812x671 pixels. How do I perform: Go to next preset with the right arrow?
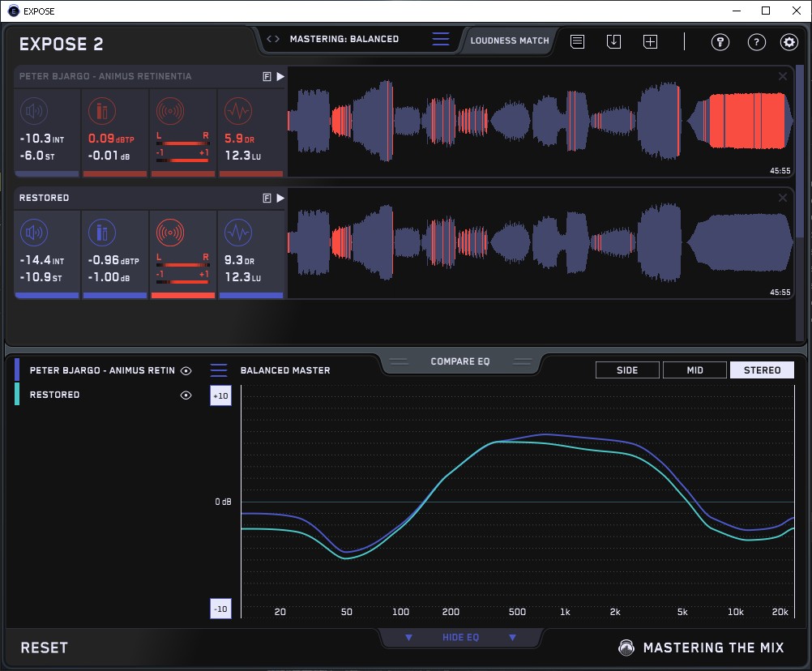coord(277,39)
